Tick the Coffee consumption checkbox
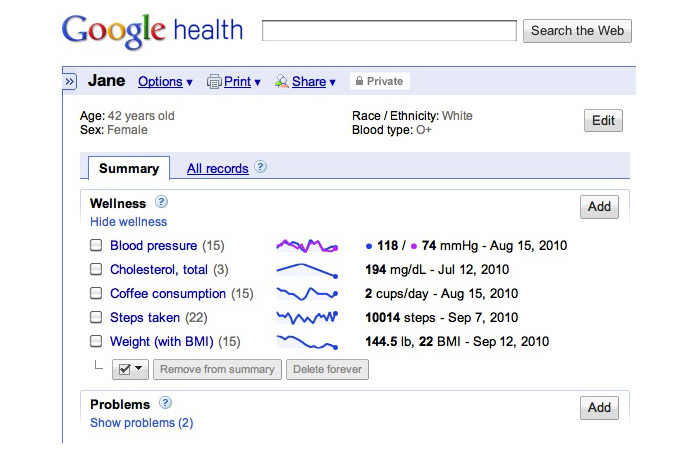700x450 pixels. (96, 294)
